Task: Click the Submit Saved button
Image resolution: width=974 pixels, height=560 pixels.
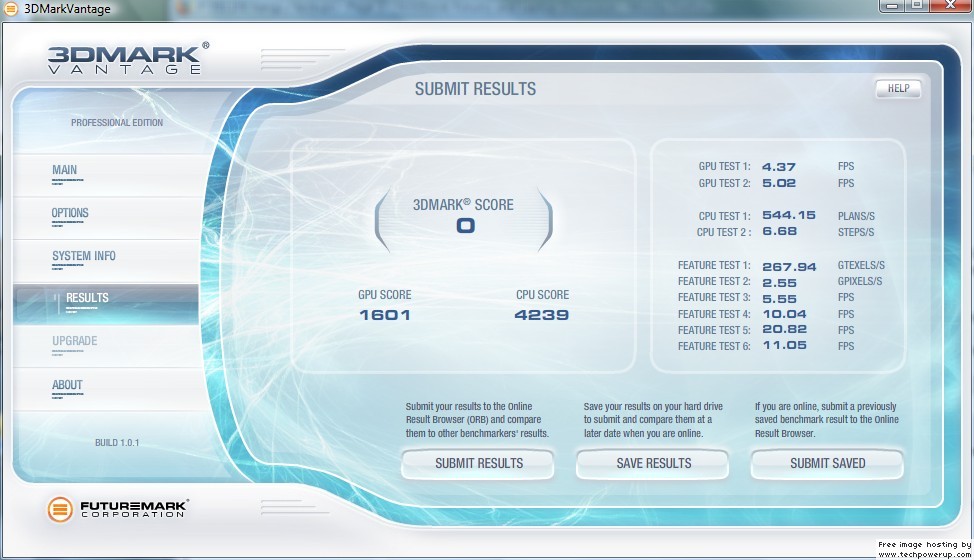Action: tap(827, 463)
